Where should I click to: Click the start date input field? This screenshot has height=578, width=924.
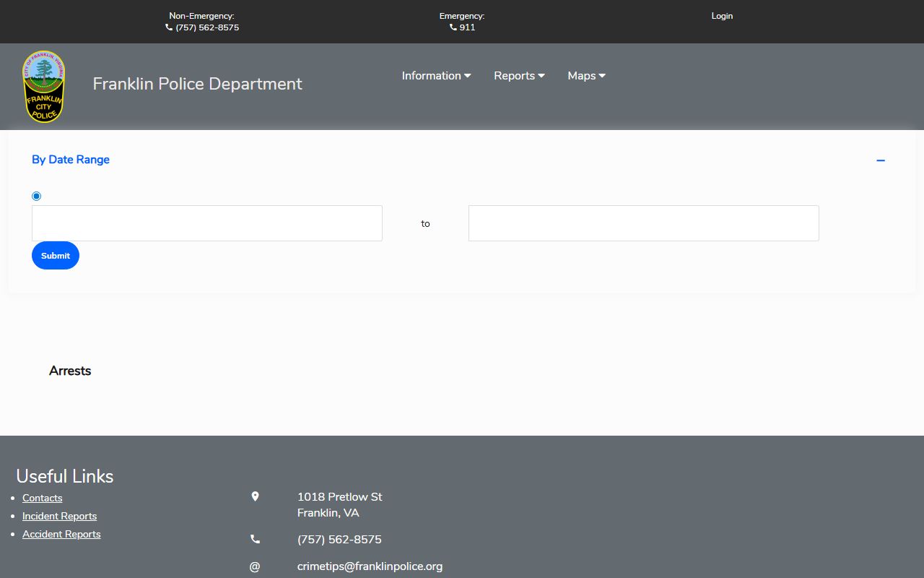pos(207,223)
